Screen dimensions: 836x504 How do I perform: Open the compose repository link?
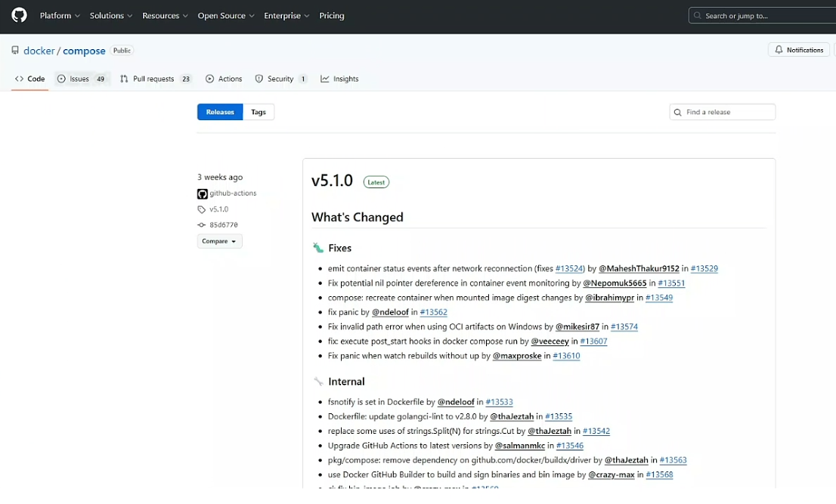pyautogui.click(x=84, y=51)
